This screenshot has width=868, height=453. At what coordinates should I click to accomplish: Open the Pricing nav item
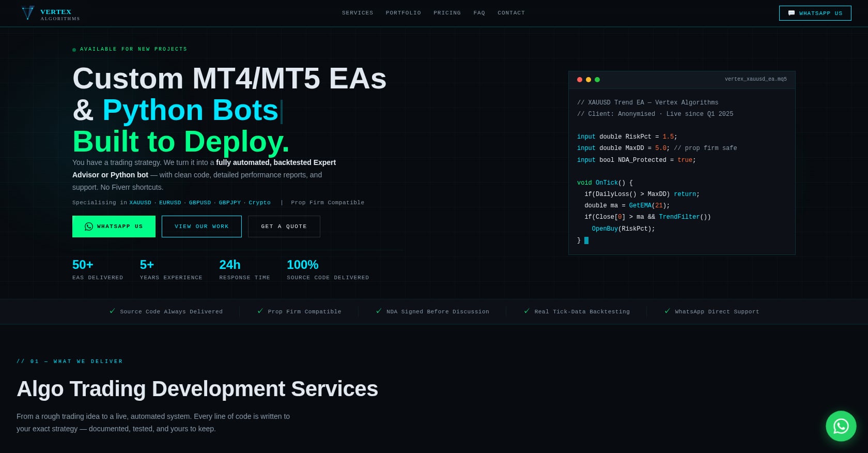coord(447,13)
